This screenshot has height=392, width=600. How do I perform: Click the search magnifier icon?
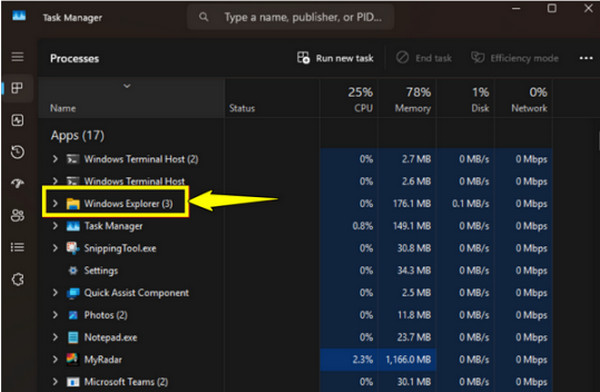[x=204, y=17]
